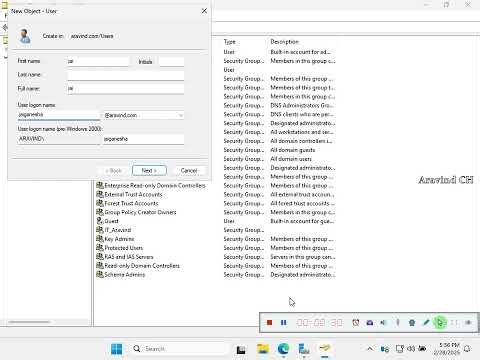Click the Read-only Domain Controllers group icon
The image size is (480, 360).
[100, 266]
